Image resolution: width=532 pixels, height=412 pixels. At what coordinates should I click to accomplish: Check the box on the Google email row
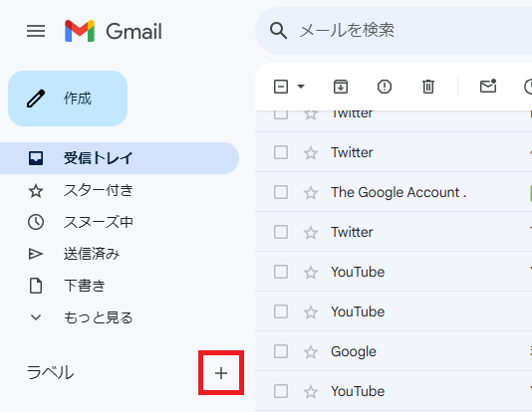281,351
